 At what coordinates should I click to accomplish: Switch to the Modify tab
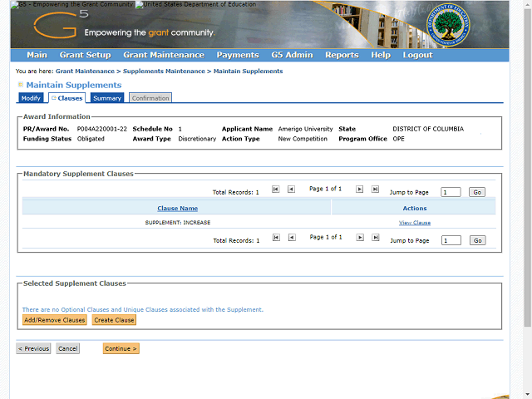pyautogui.click(x=31, y=98)
